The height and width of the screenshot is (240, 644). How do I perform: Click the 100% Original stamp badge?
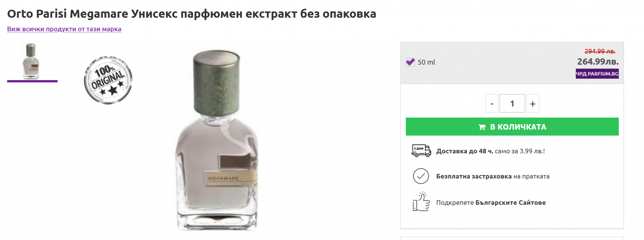tap(108, 80)
